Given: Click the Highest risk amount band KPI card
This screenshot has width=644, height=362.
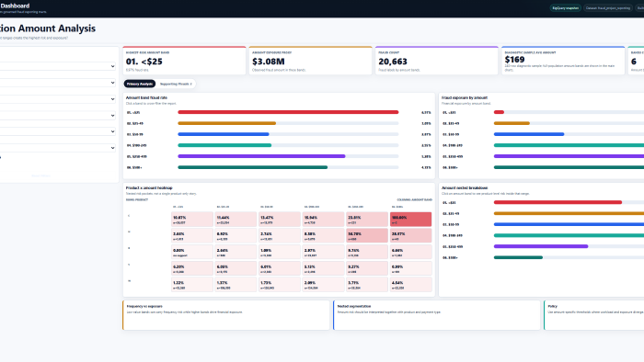Looking at the screenshot, I should click(x=184, y=61).
